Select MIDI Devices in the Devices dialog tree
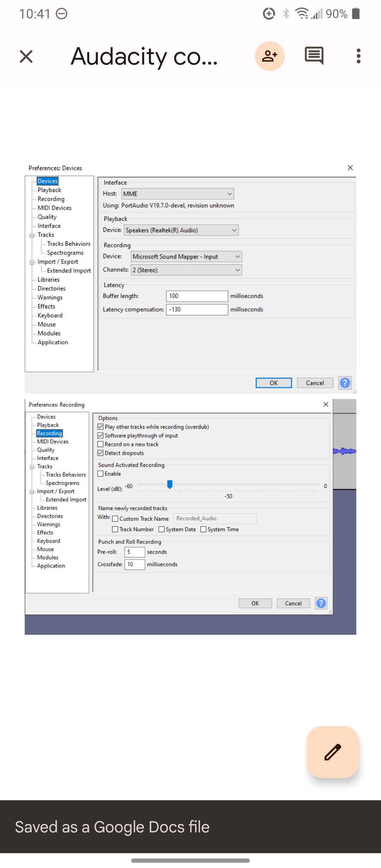 [x=55, y=208]
